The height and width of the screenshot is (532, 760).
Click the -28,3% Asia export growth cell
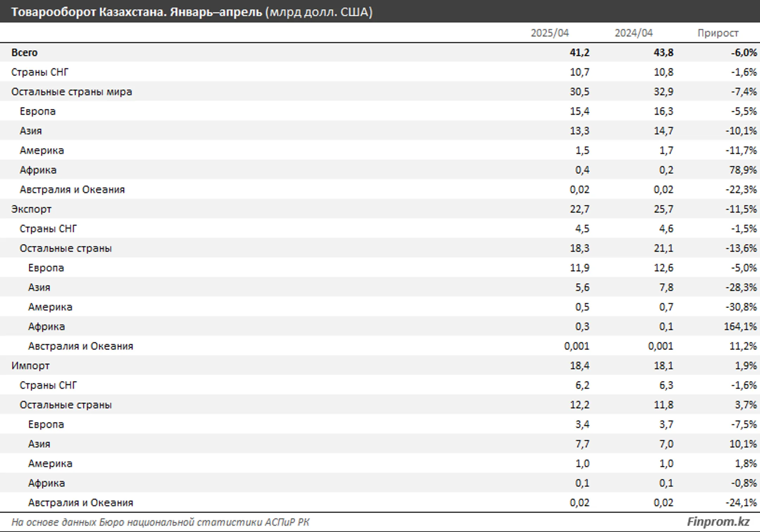coord(741,288)
